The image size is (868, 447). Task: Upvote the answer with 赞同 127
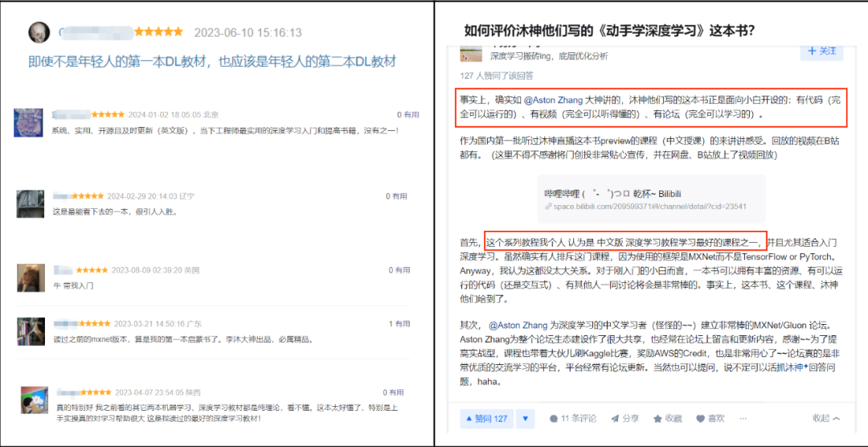coord(486,419)
